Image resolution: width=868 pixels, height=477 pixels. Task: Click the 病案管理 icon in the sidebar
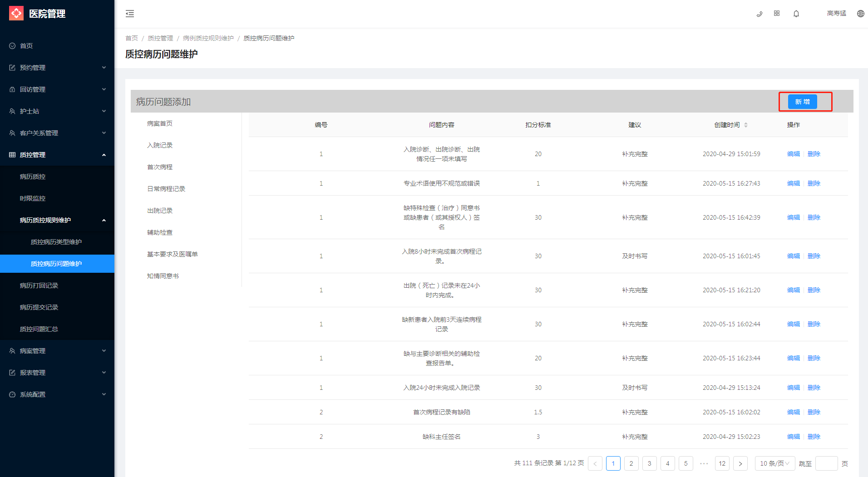[x=12, y=351]
